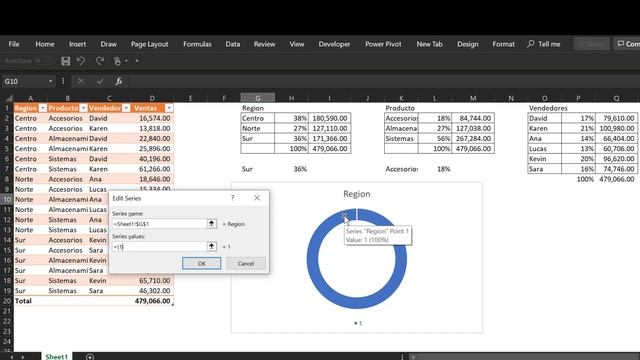Open the chart Format ribbon tab

click(x=503, y=44)
